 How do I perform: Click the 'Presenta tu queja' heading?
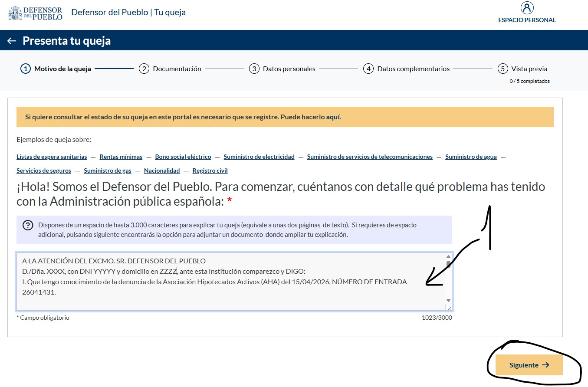coord(66,41)
